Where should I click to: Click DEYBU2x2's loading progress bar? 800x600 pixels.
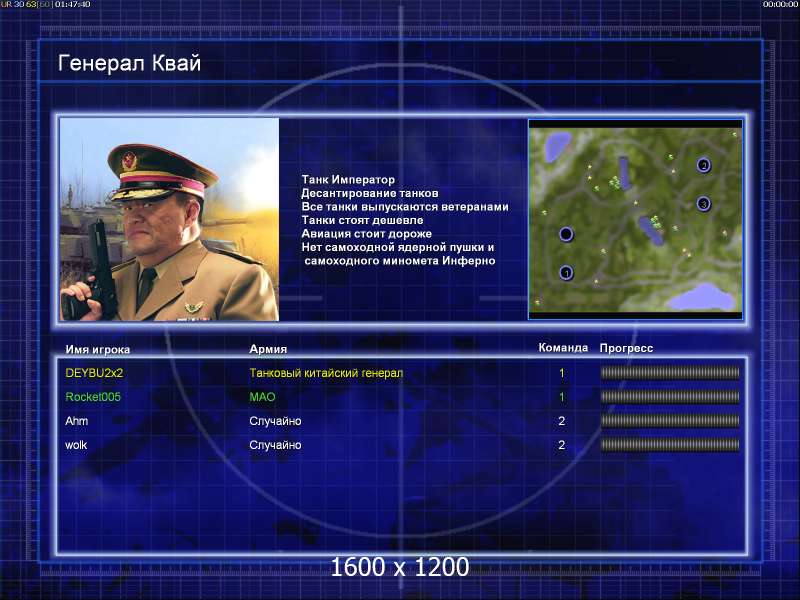coord(670,373)
